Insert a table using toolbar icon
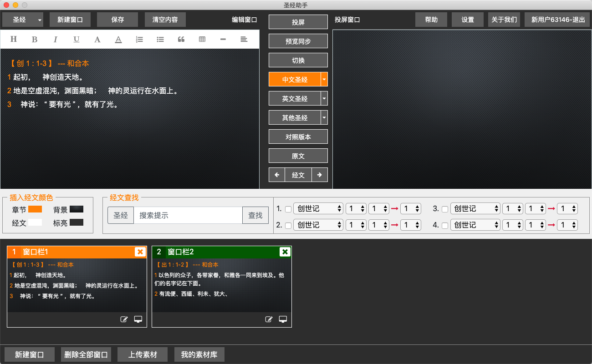Screen dimensions: 592x364 (202, 40)
